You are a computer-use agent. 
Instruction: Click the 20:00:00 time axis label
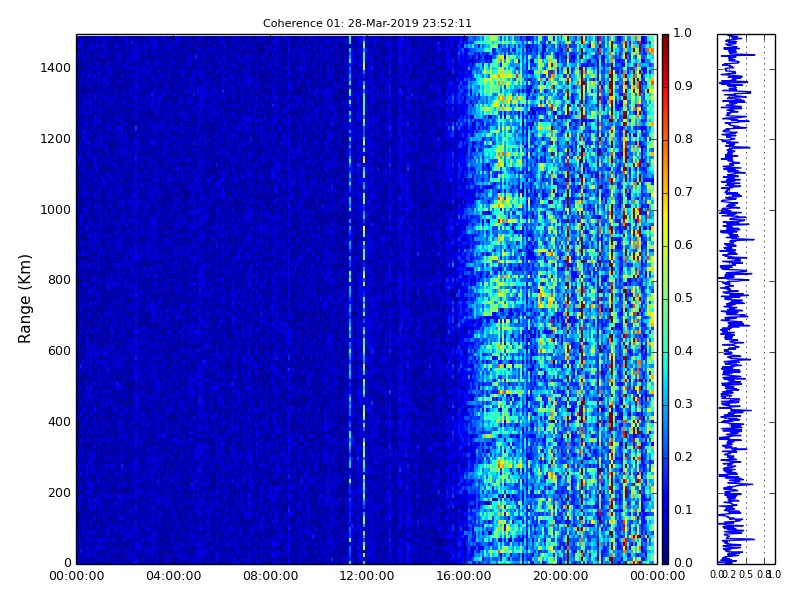pyautogui.click(x=561, y=576)
